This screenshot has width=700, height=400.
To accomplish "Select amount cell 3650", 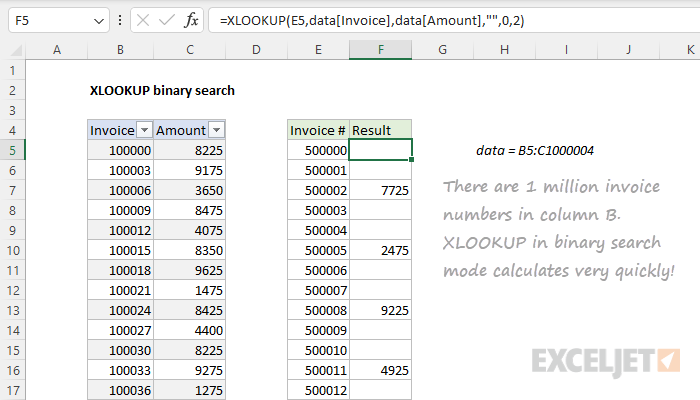I will [190, 191].
